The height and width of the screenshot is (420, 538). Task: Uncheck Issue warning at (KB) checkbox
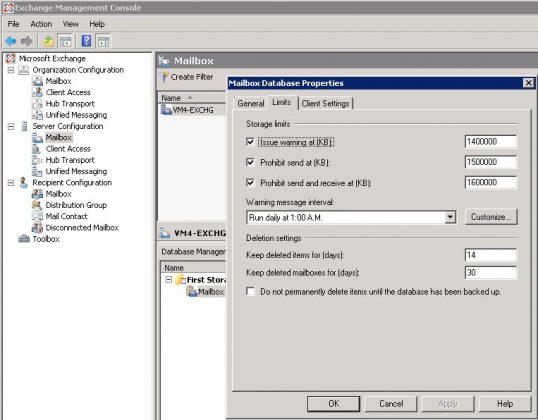coord(250,142)
